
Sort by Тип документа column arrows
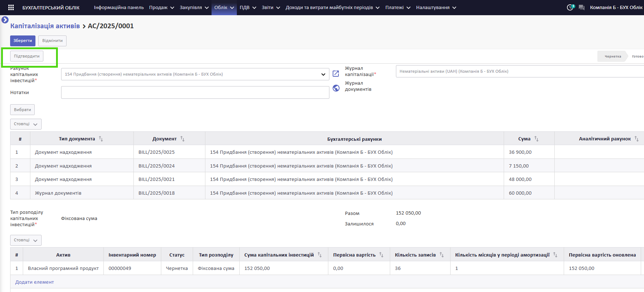(x=101, y=139)
